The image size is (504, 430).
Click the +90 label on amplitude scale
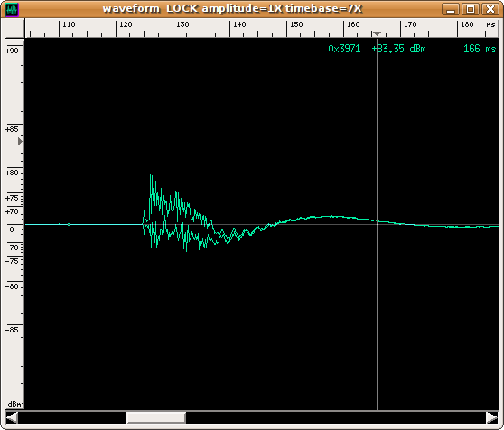point(13,51)
